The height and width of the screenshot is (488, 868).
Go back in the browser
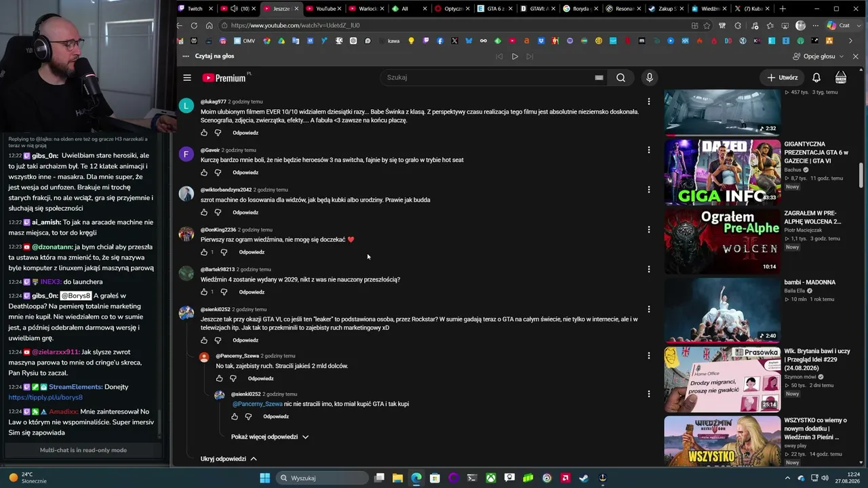tap(179, 26)
